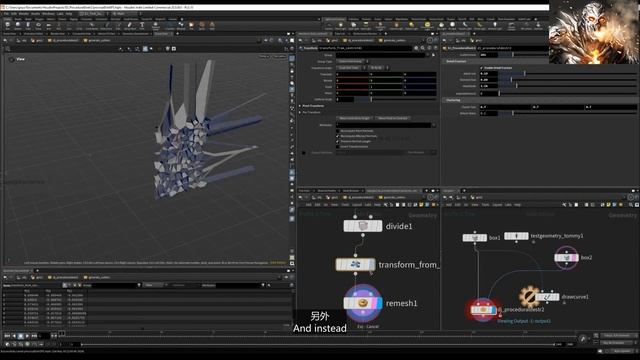
Task: Click obj in viewport path bar
Action: [x=24, y=40]
